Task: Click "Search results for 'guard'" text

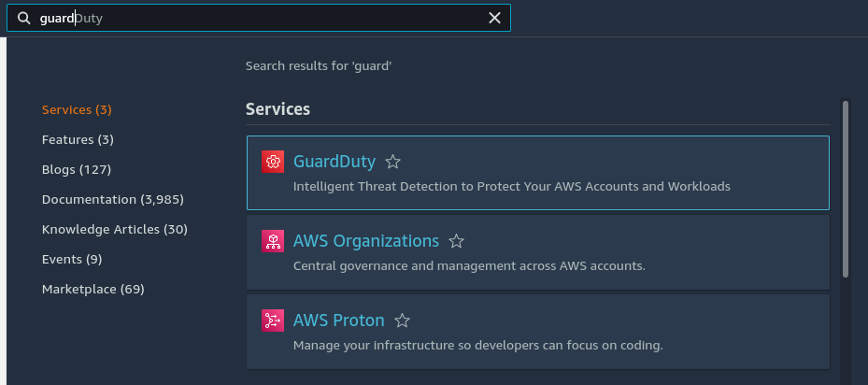Action: pyautogui.click(x=319, y=66)
